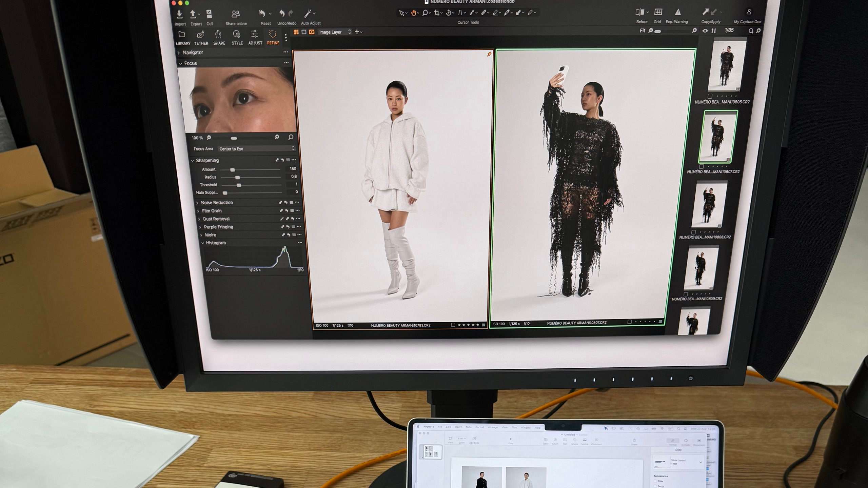Open My Capture One account icon
The width and height of the screenshot is (868, 488).
click(x=749, y=12)
